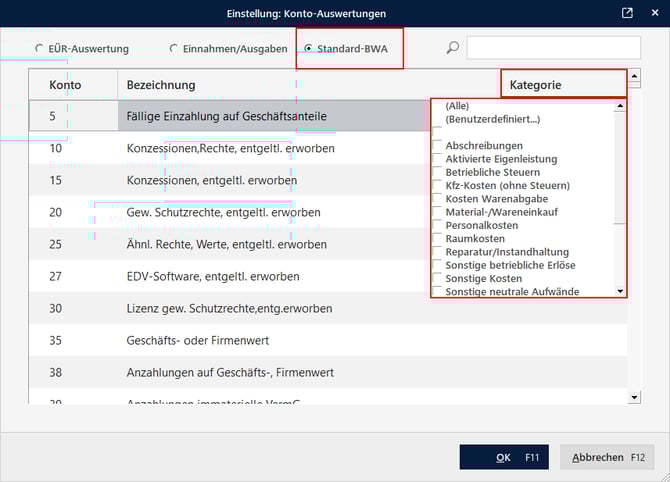This screenshot has width=670, height=482.
Task: Open the Kategorie column filter header
Action: (564, 84)
